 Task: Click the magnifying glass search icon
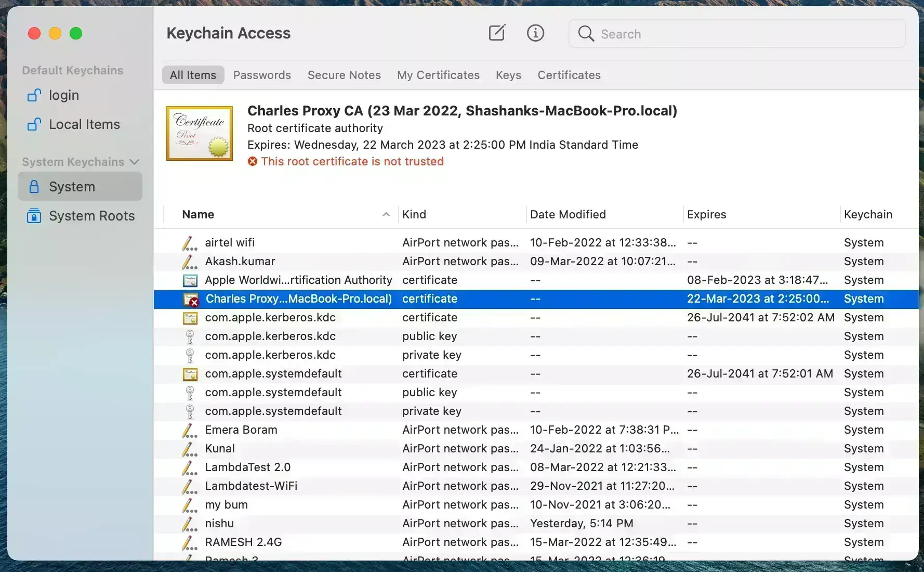586,34
